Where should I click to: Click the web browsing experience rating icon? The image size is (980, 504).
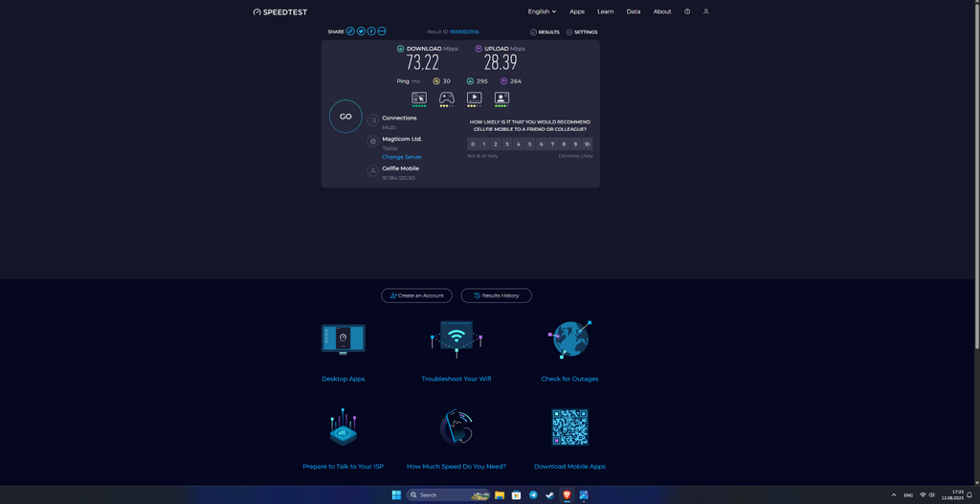(419, 98)
